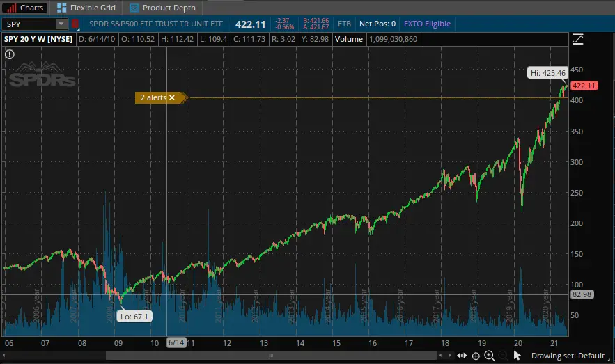Click the exclamation info icon on chart

coord(10,54)
